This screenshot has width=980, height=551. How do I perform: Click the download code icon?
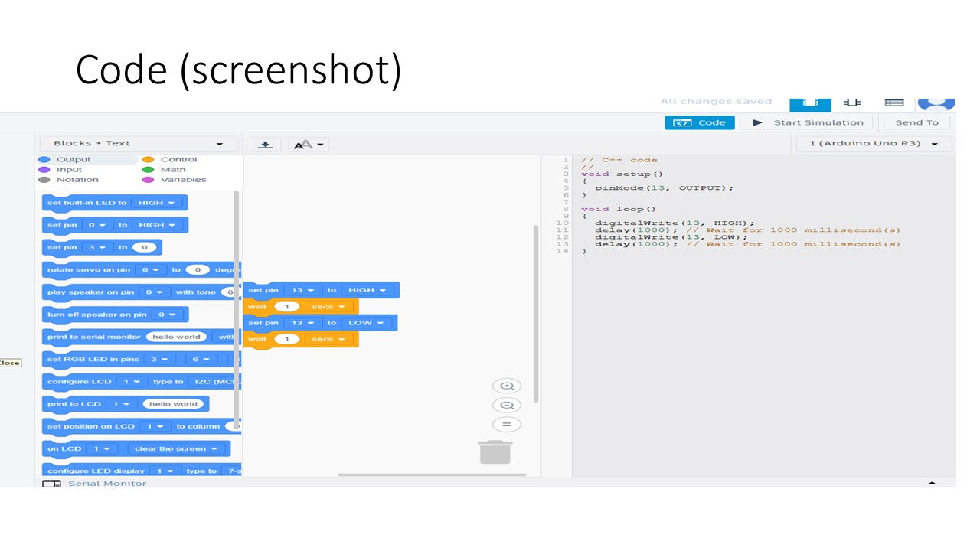click(x=266, y=144)
